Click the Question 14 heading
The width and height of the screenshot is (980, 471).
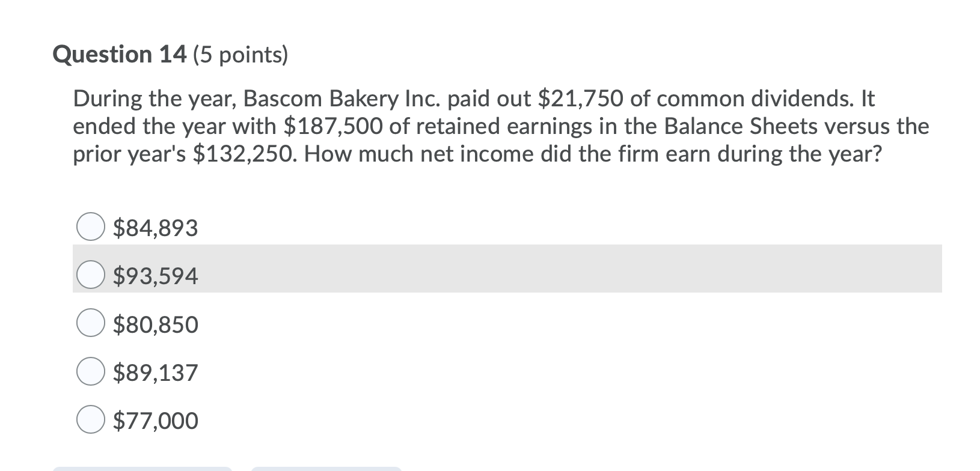pos(120,55)
